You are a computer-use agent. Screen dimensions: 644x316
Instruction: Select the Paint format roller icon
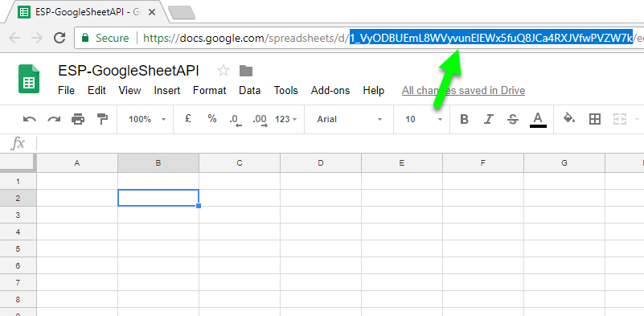click(102, 119)
